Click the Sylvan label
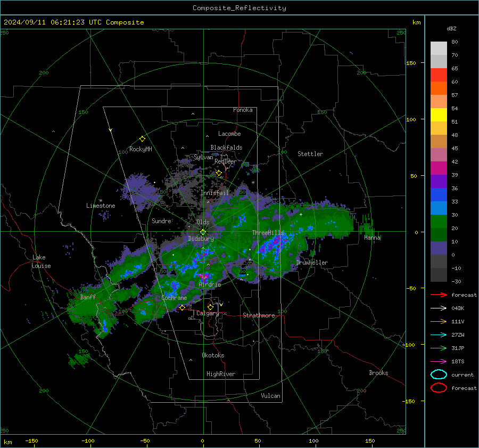The image size is (479, 448). click(203, 157)
